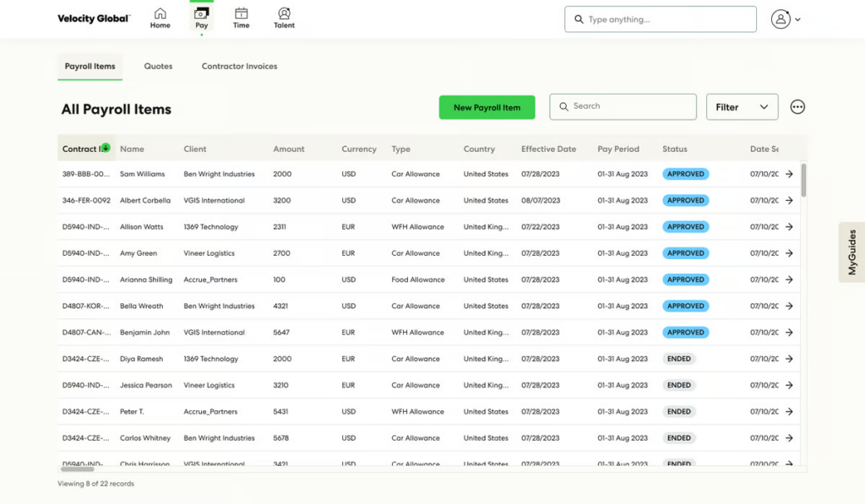The image size is (865, 504).
Task: Sort by the Pay Period column header
Action: (x=618, y=149)
